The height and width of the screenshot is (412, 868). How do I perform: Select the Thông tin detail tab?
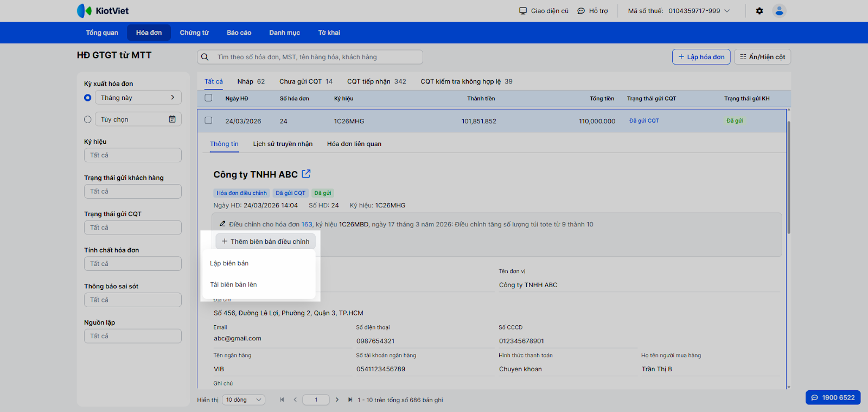click(x=225, y=144)
